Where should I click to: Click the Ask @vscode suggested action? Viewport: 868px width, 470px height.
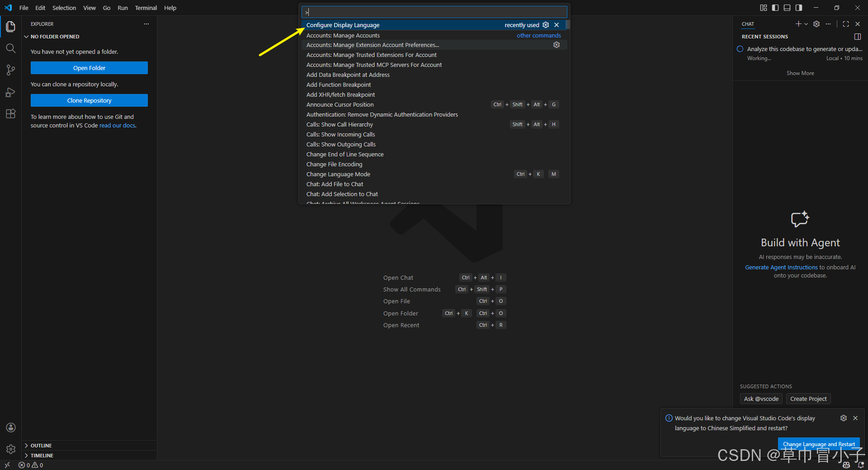tap(761, 399)
